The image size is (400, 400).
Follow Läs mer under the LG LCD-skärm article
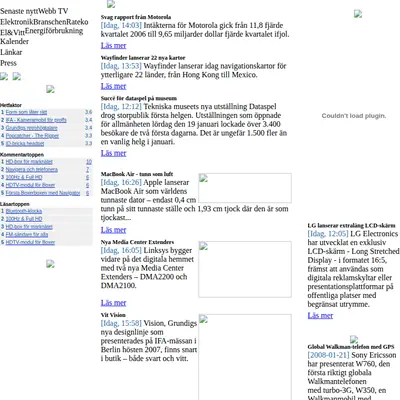(x=320, y=315)
